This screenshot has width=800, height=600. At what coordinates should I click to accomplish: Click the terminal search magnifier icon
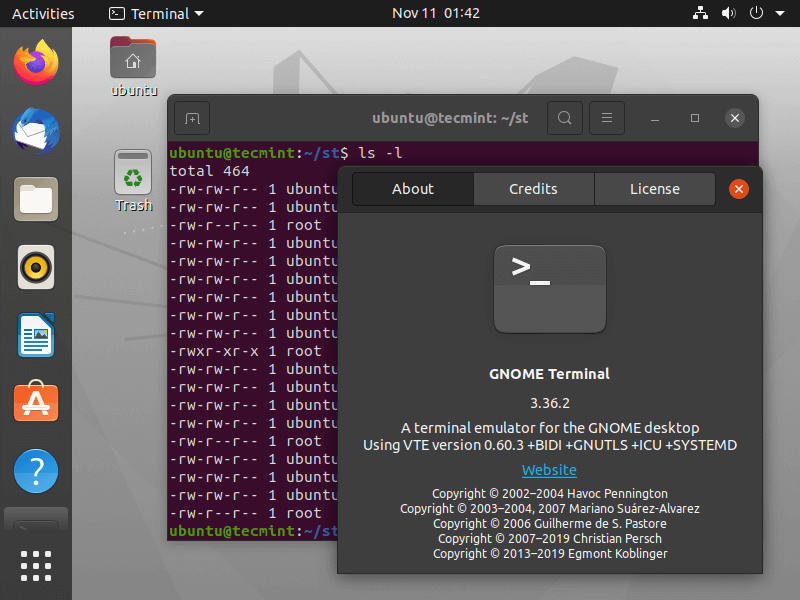point(564,118)
